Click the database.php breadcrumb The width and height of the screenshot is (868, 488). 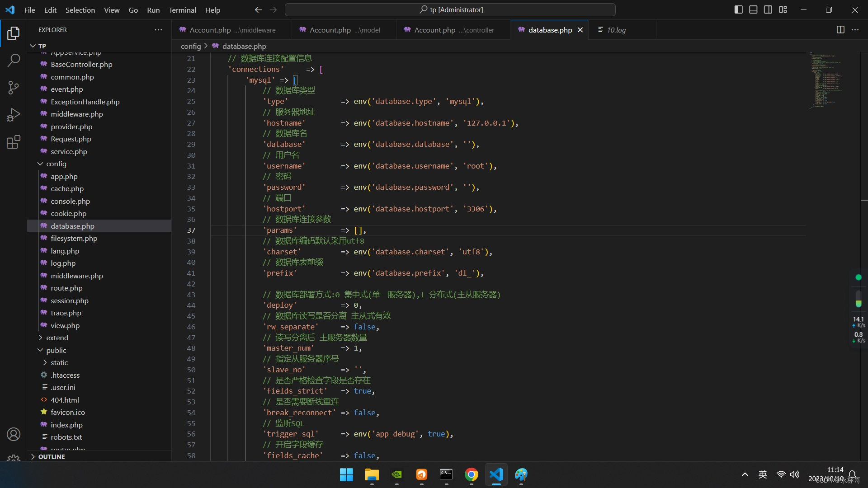click(x=244, y=46)
